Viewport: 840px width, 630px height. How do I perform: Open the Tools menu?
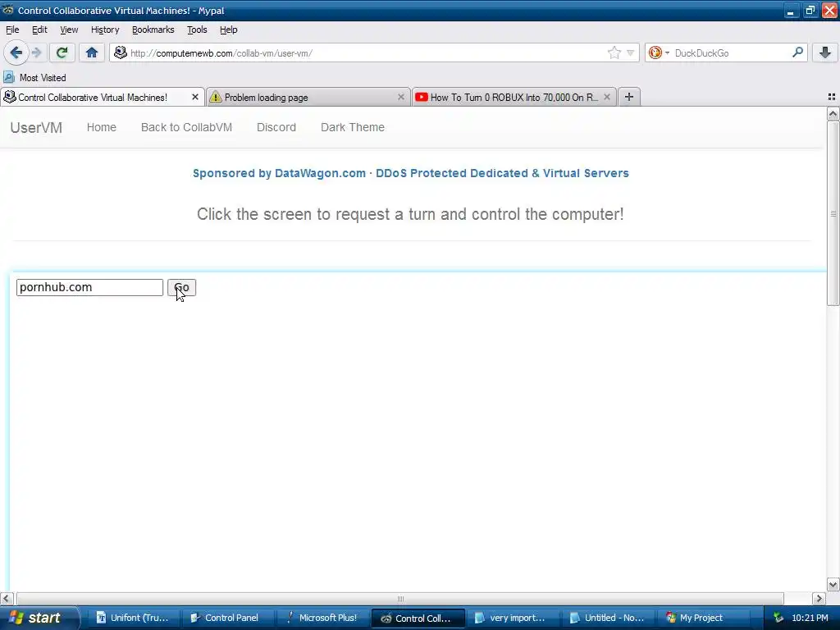click(x=197, y=30)
